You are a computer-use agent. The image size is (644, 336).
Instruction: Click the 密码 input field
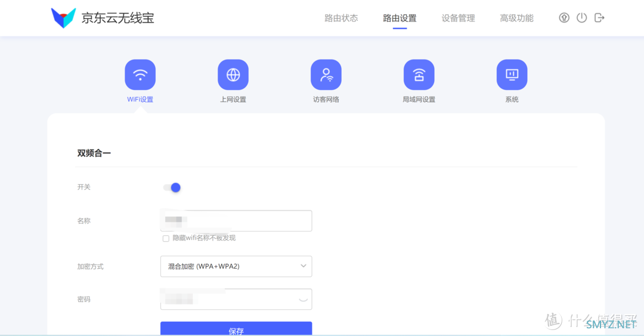(x=236, y=299)
